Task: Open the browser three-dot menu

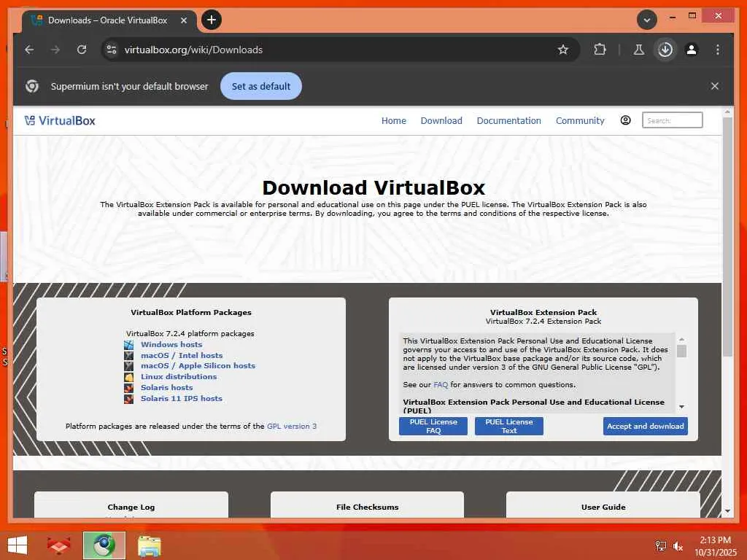Action: 718,50
